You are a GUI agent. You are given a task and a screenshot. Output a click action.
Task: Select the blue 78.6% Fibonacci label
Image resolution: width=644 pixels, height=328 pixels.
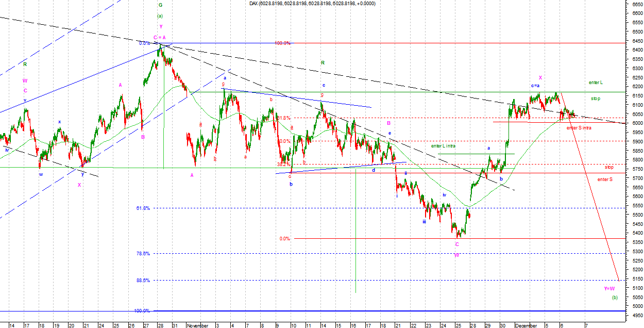143,254
